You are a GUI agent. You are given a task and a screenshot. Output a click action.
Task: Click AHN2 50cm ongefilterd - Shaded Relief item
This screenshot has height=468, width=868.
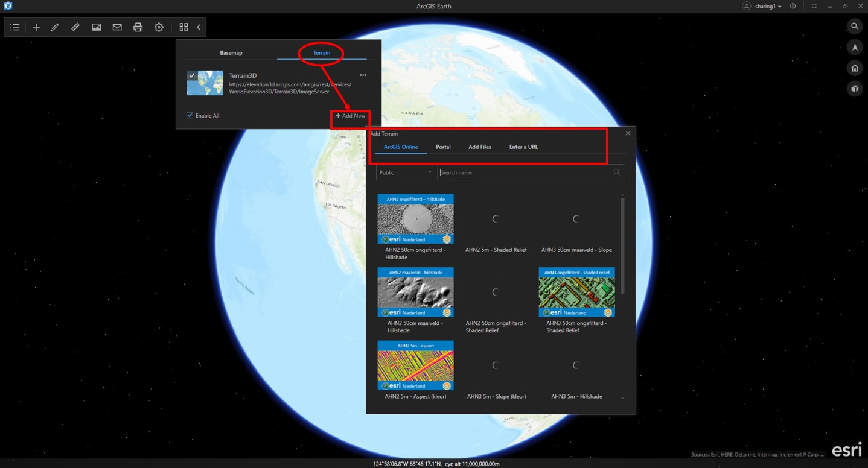tap(496, 301)
